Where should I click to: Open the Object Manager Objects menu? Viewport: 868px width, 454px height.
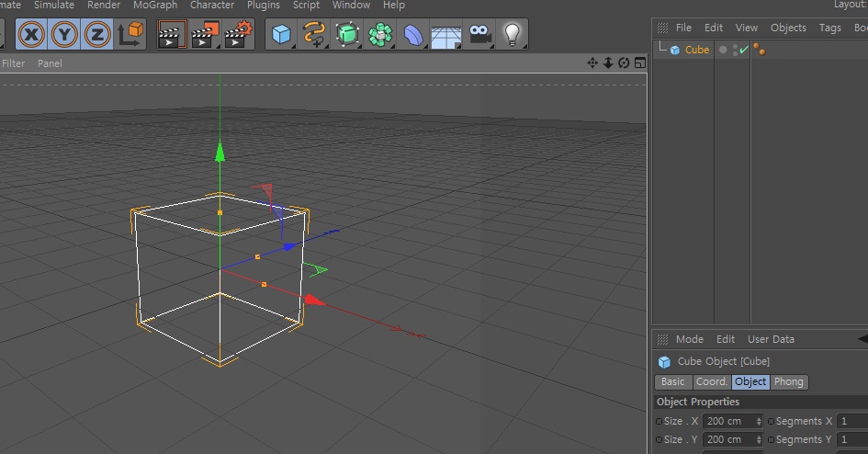pos(788,28)
